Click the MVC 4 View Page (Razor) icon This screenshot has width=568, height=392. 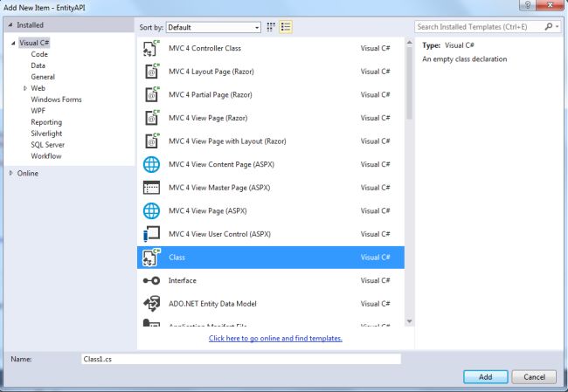pos(152,118)
